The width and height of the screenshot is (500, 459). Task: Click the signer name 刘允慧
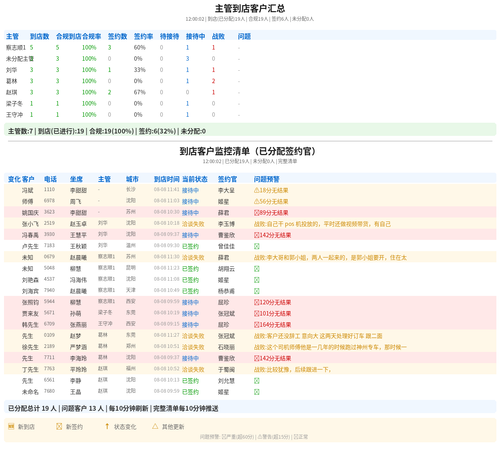tap(226, 381)
